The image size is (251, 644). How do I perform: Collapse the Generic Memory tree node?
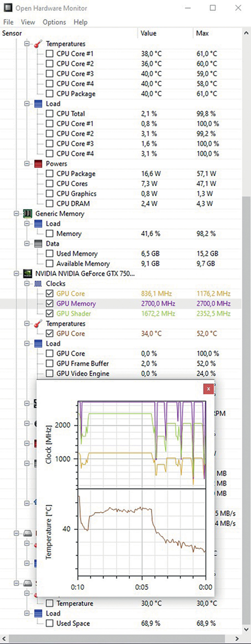click(16, 213)
